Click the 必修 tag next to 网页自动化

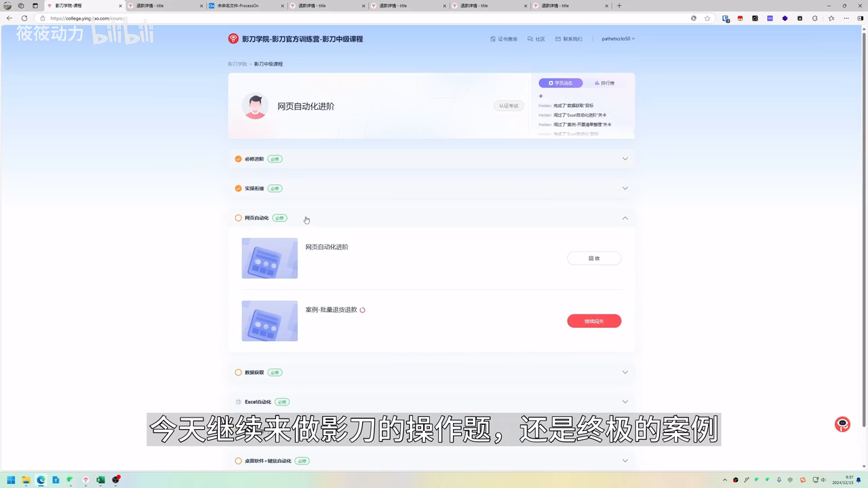point(279,218)
